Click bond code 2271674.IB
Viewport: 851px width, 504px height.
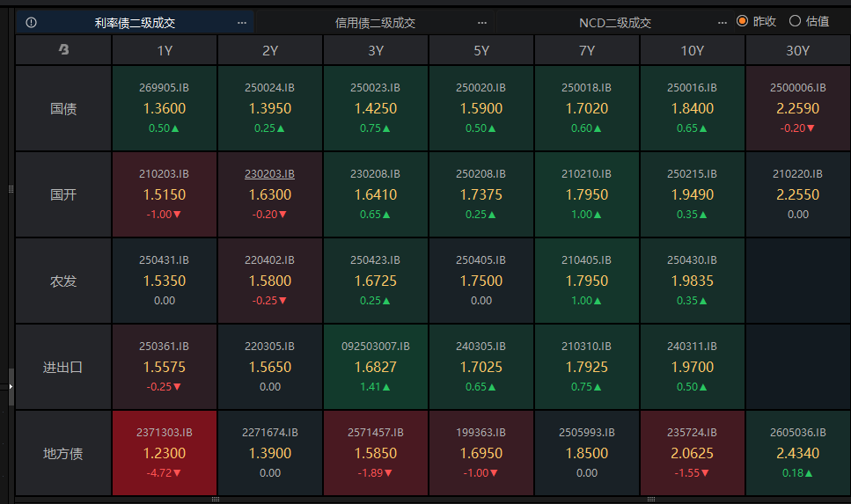point(270,433)
